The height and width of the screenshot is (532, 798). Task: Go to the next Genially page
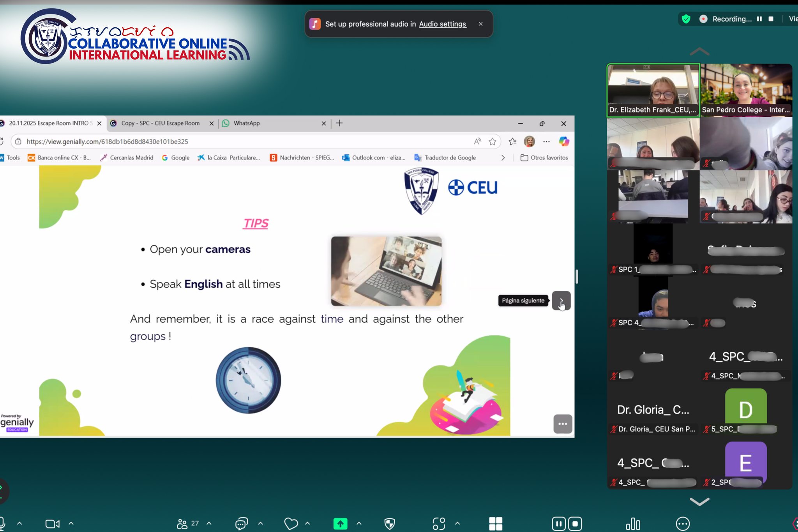pos(561,300)
